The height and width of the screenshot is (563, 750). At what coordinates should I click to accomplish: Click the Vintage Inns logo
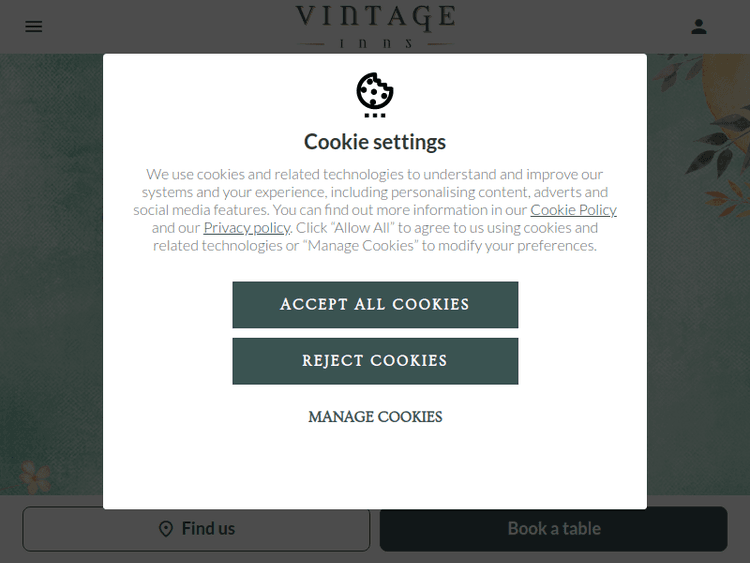pos(375,26)
